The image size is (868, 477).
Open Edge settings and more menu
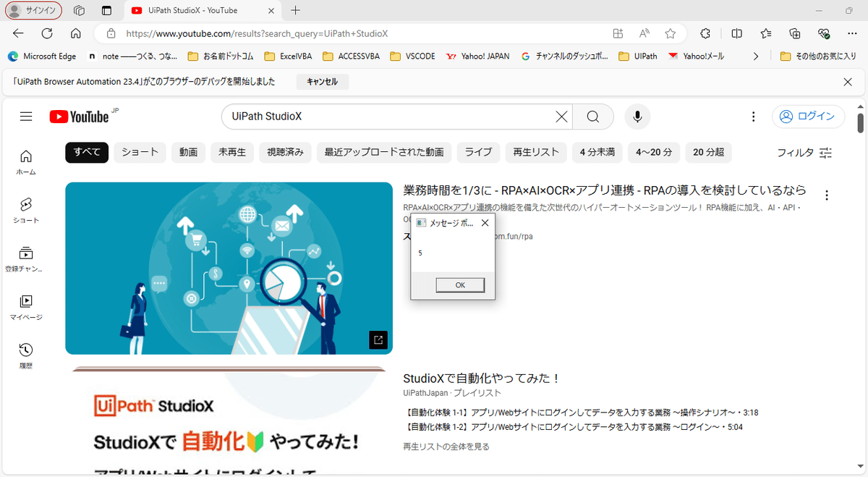852,33
